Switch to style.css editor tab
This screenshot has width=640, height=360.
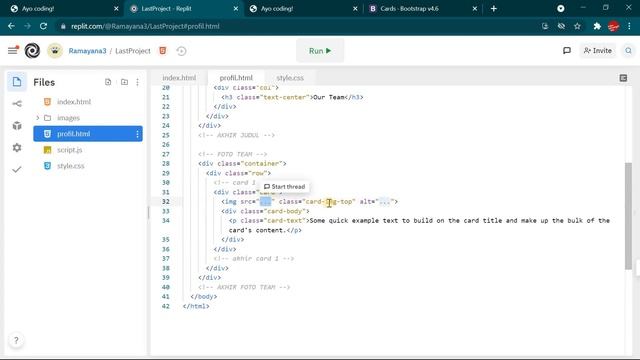point(290,78)
